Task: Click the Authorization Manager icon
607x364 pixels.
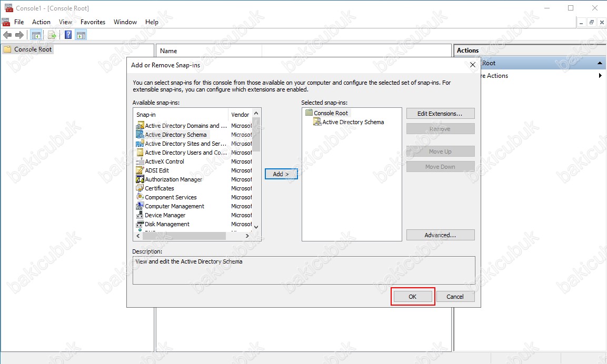Action: 140,179
